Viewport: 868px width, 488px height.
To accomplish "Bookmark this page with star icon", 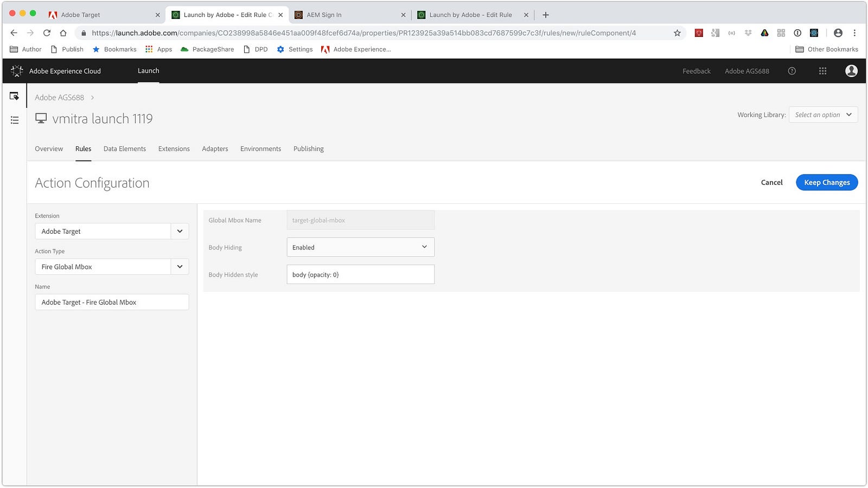I will tap(677, 33).
